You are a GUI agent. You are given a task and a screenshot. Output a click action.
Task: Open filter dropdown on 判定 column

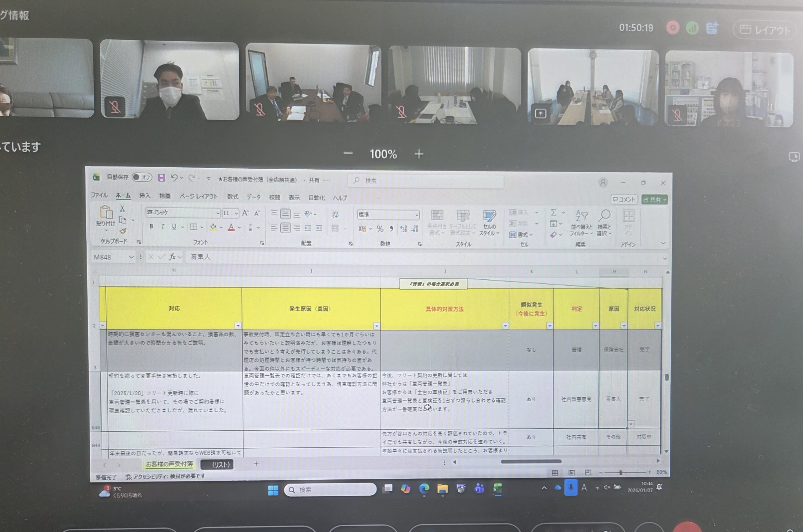tap(595, 326)
